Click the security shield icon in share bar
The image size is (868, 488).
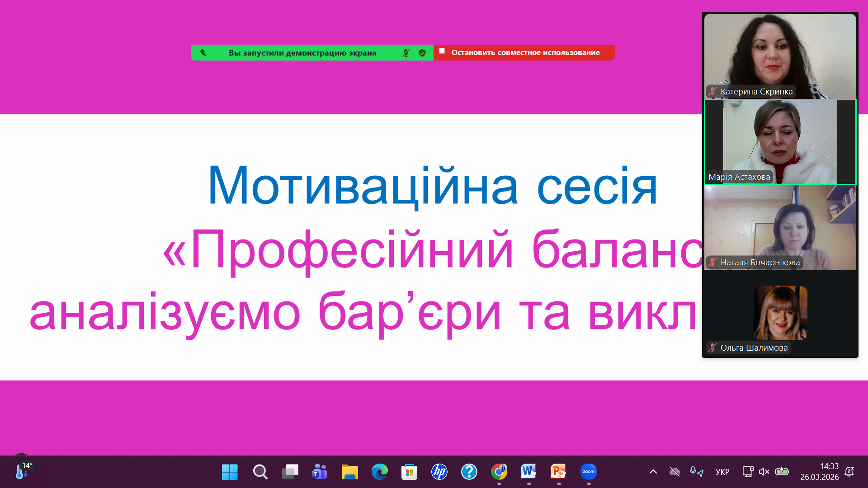coord(422,53)
